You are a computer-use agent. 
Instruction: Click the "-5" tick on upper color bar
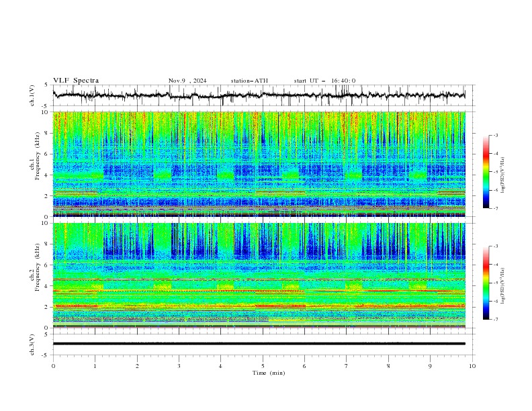496,172
